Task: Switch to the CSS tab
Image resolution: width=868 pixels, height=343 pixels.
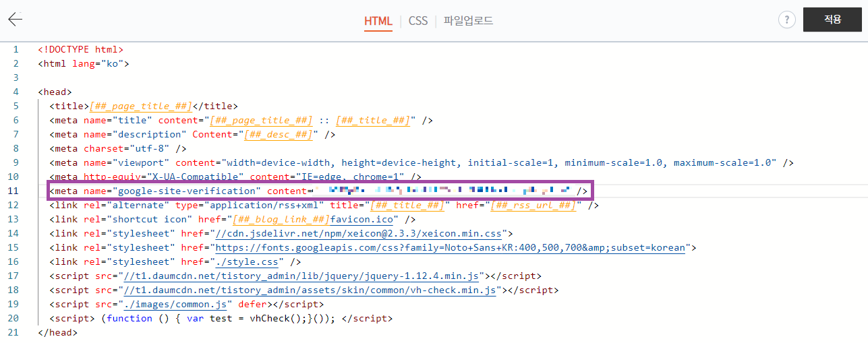Action: [418, 21]
